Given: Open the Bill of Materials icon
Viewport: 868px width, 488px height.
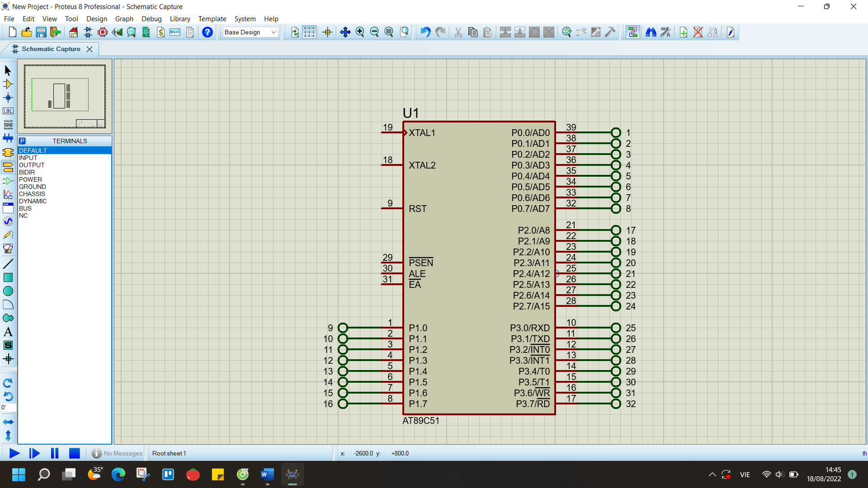Looking at the screenshot, I should point(160,32).
